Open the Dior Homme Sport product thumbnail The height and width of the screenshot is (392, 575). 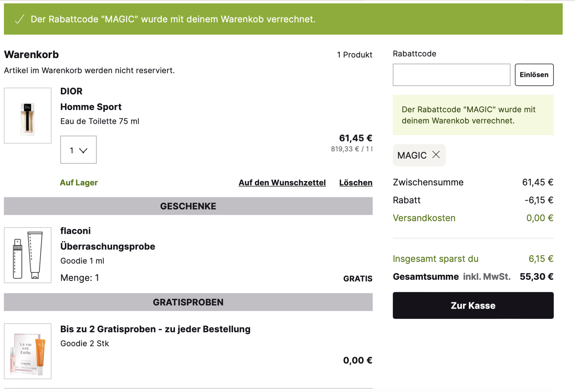coord(28,116)
